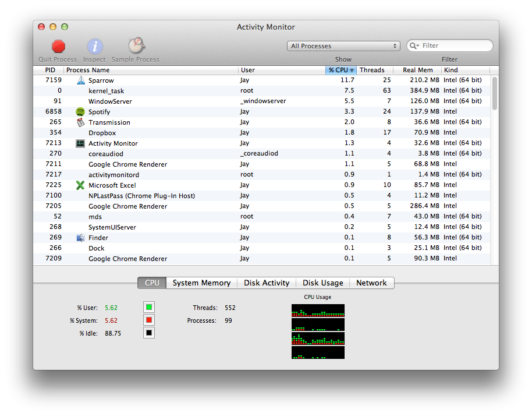Click the red % System color swatch
This screenshot has width=532, height=416.
coord(149,320)
